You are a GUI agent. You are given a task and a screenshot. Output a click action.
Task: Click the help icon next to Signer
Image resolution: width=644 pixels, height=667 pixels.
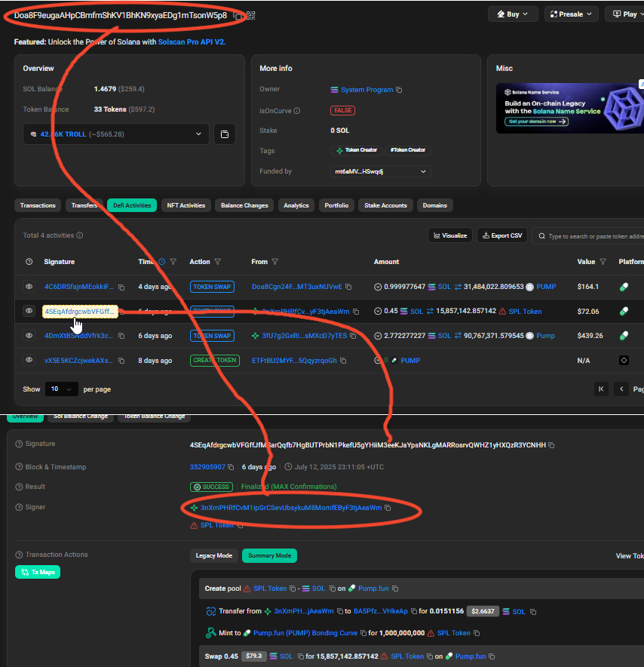point(19,507)
